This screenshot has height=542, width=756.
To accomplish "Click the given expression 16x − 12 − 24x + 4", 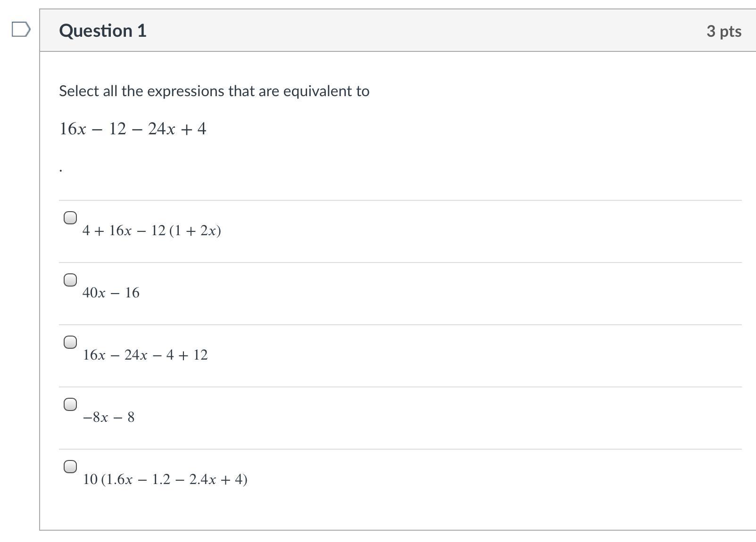I will point(133,129).
